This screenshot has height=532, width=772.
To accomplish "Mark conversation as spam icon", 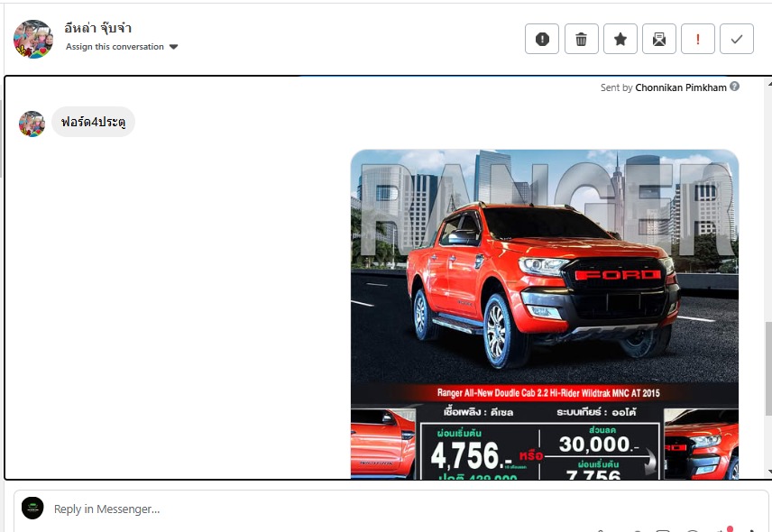I will pos(542,39).
